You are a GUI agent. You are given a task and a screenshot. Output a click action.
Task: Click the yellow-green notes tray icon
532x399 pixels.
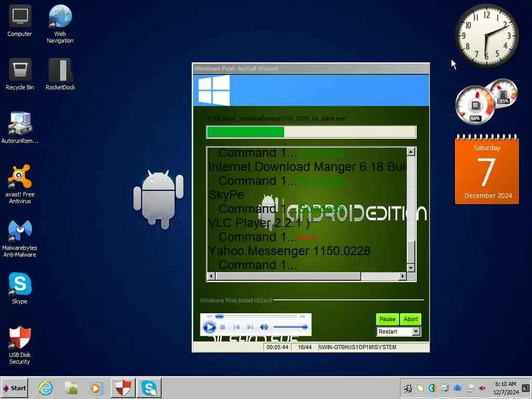pos(420,388)
